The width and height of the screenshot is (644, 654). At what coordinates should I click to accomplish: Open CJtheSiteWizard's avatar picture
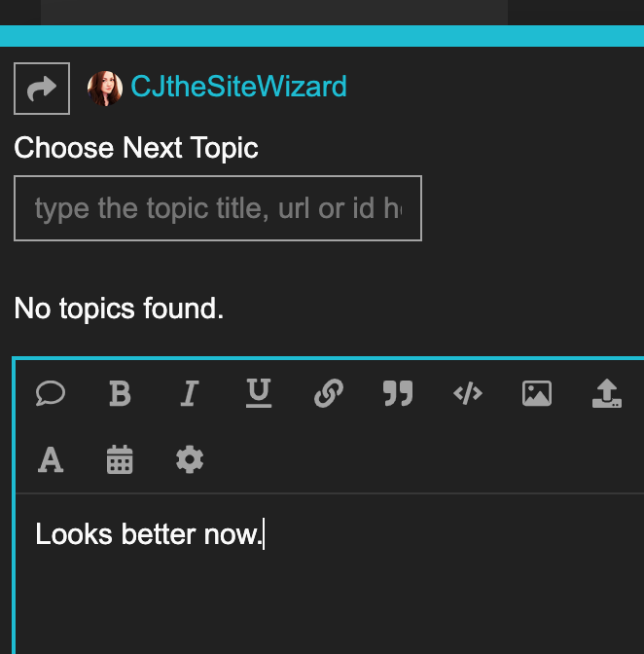104,89
